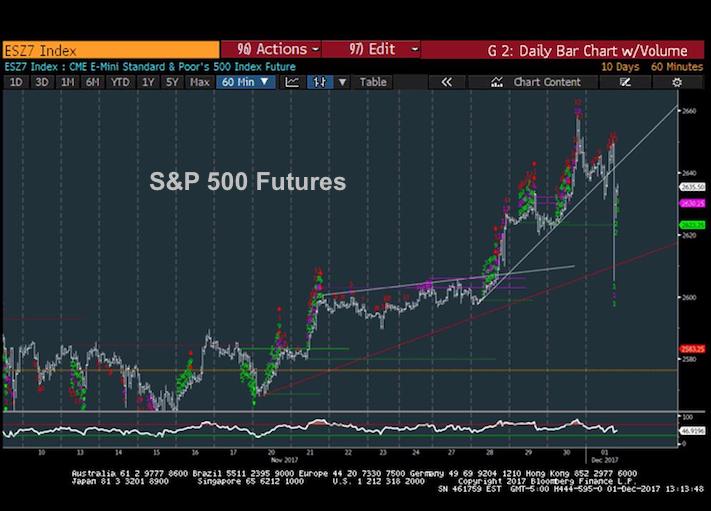Expand chart type arrow next to bar icon

click(x=343, y=82)
